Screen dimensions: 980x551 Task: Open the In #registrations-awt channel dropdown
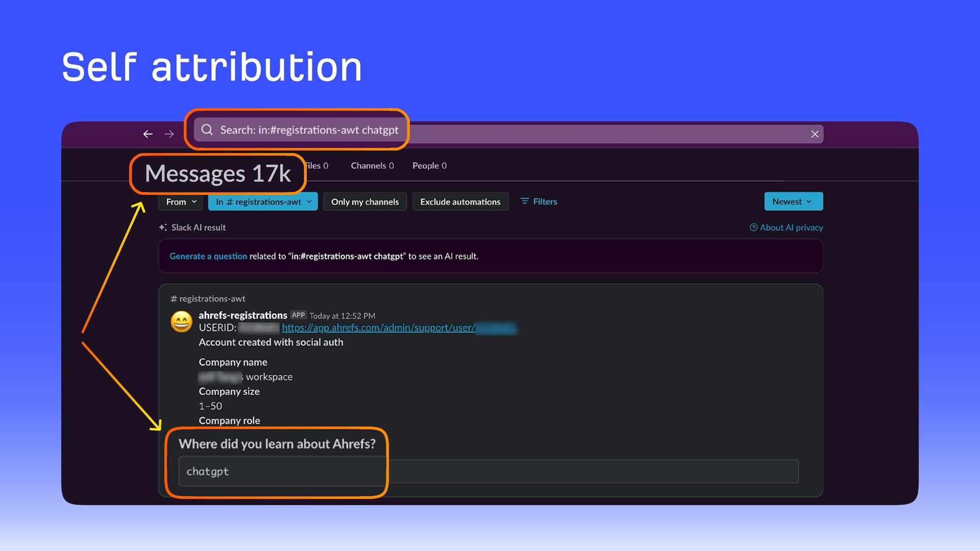click(x=263, y=202)
